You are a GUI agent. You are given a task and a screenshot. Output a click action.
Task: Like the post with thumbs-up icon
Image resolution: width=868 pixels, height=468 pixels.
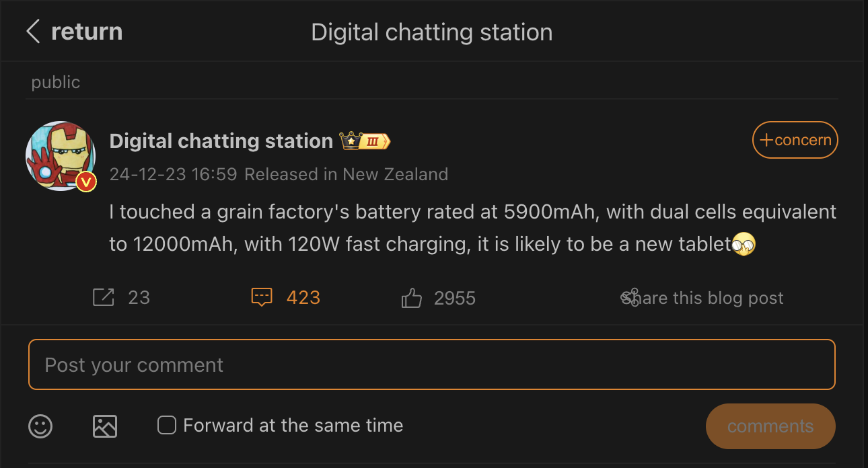pos(411,298)
